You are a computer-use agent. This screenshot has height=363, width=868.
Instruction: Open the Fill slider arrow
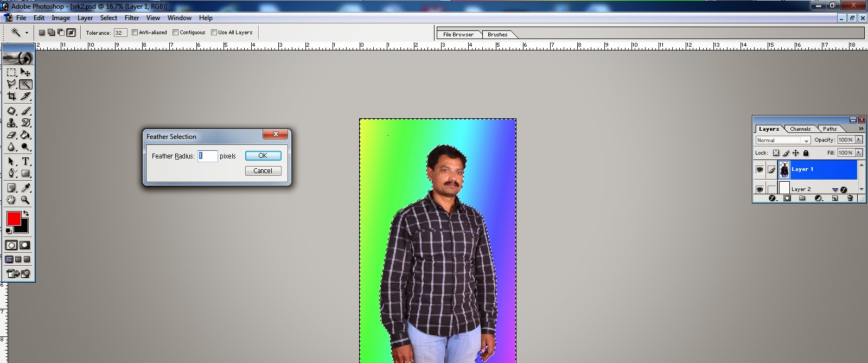[x=859, y=153]
